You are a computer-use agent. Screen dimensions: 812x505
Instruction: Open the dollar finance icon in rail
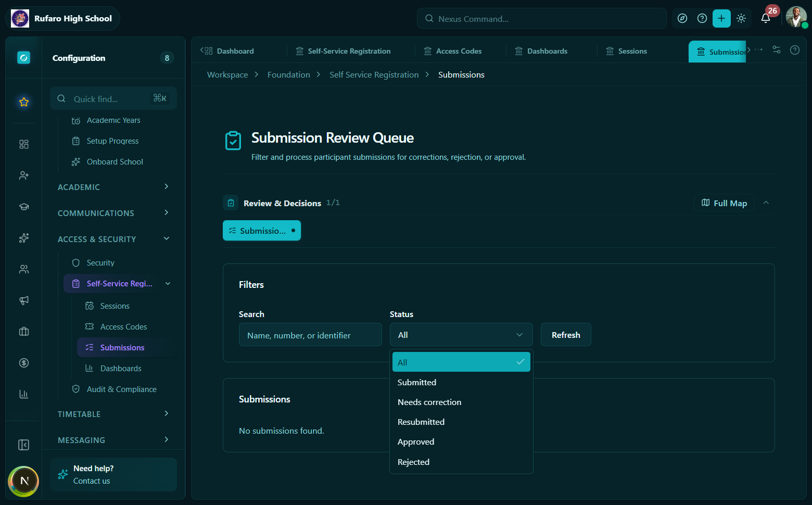(24, 363)
